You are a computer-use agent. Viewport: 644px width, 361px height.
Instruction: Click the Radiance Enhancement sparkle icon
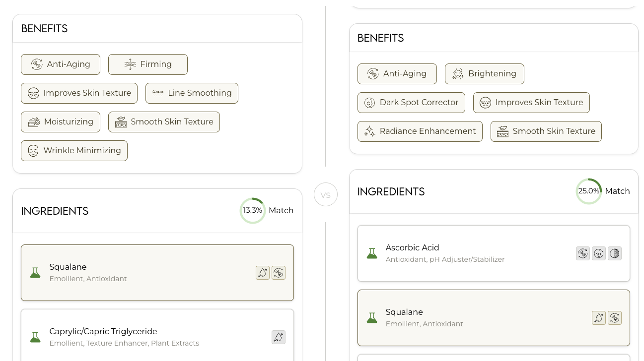coord(369,131)
